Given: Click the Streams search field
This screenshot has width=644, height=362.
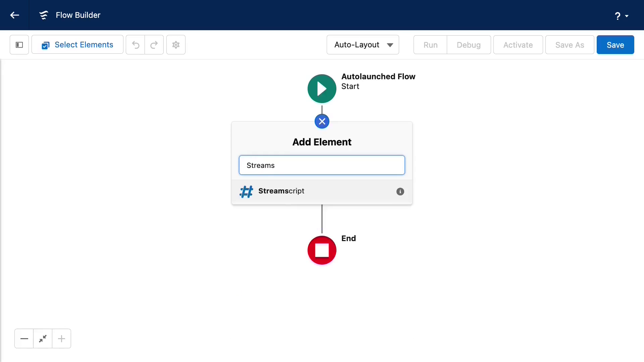Looking at the screenshot, I should pos(322,165).
